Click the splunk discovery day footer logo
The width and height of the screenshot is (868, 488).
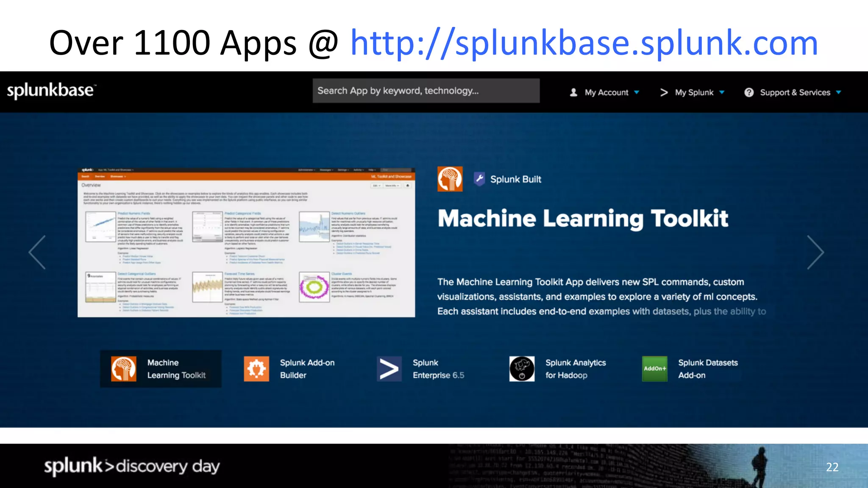[x=132, y=466]
